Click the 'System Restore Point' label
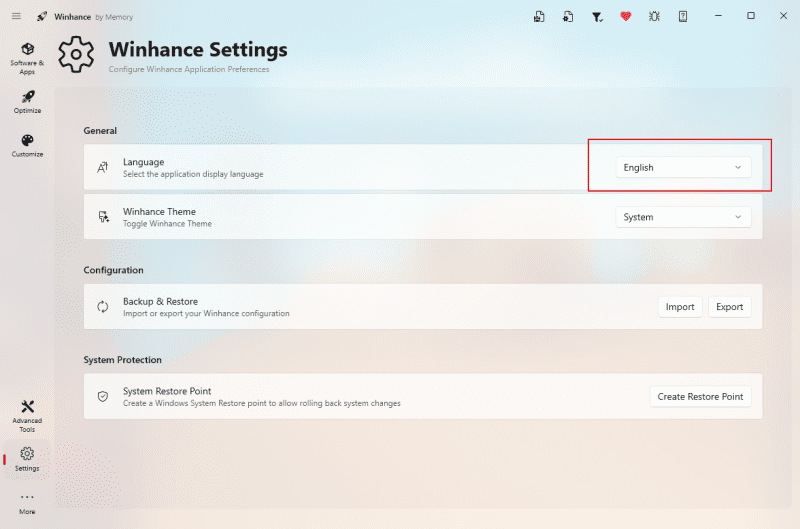 (x=167, y=391)
